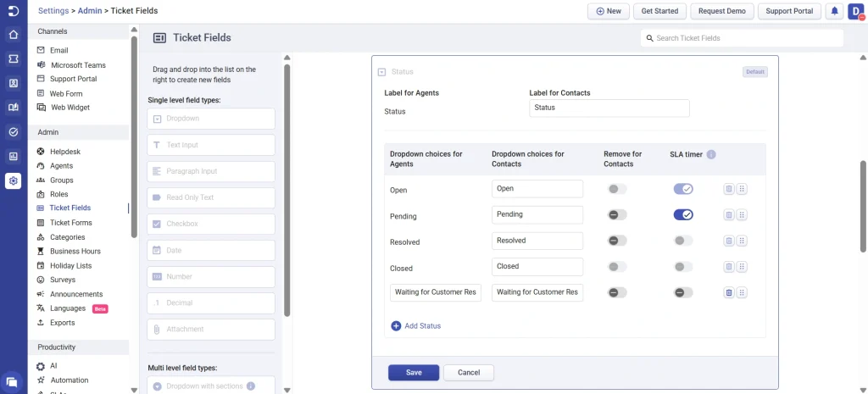The height and width of the screenshot is (394, 868).
Task: Click the field types panel scrollbar
Action: coord(287,191)
